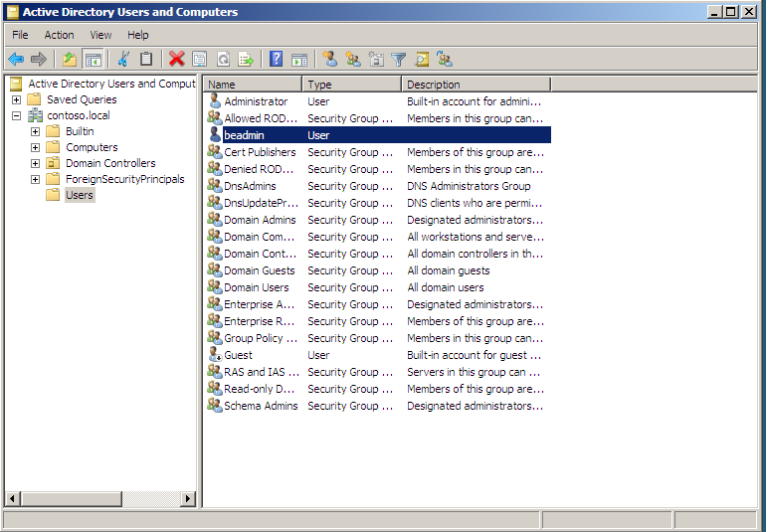
Task: Expand the Domain Controllers node
Action: [x=35, y=163]
